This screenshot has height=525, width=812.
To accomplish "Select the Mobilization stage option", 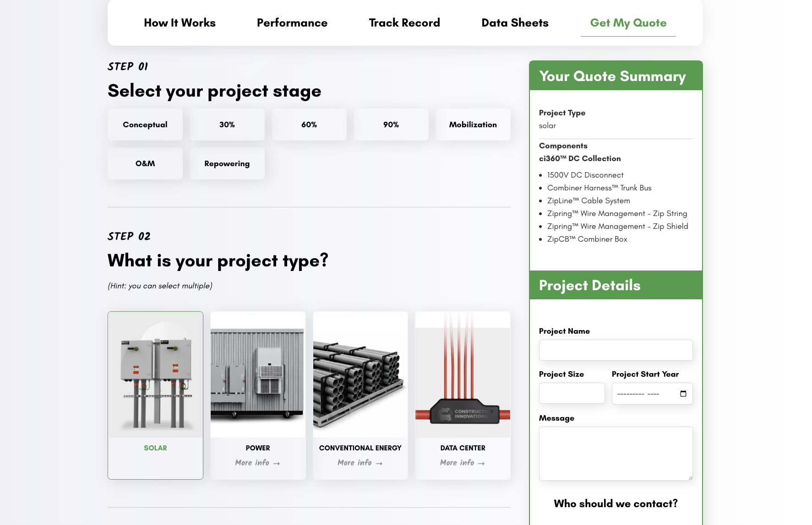I will (x=473, y=124).
